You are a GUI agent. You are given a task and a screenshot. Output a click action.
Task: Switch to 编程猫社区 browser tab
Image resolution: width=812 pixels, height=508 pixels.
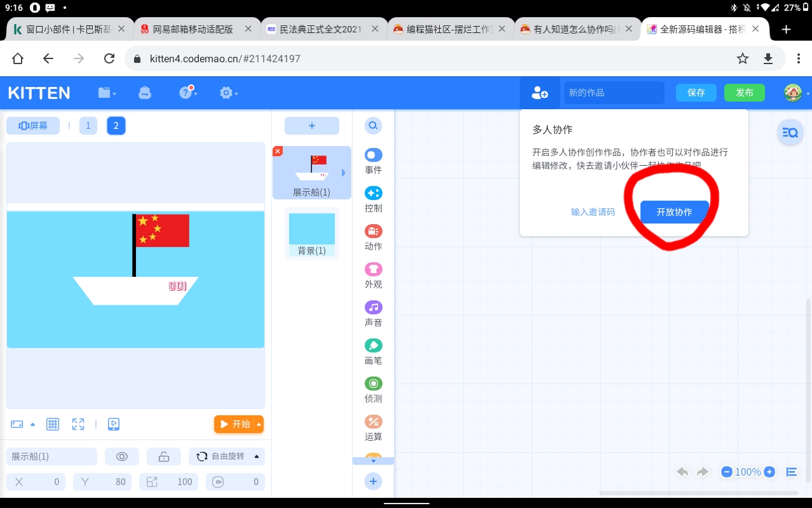click(451, 29)
